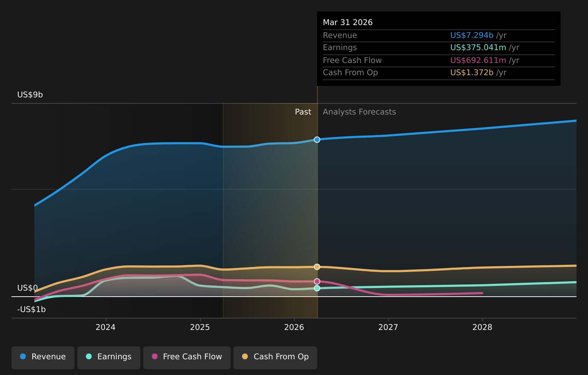Toggle the Free Cash Flow legend item
Viewport: 588px width, 375px height.
187,357
